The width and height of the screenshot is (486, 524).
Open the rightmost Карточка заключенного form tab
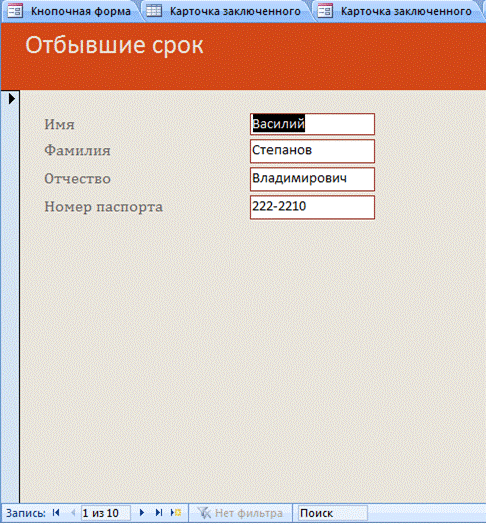(398, 11)
